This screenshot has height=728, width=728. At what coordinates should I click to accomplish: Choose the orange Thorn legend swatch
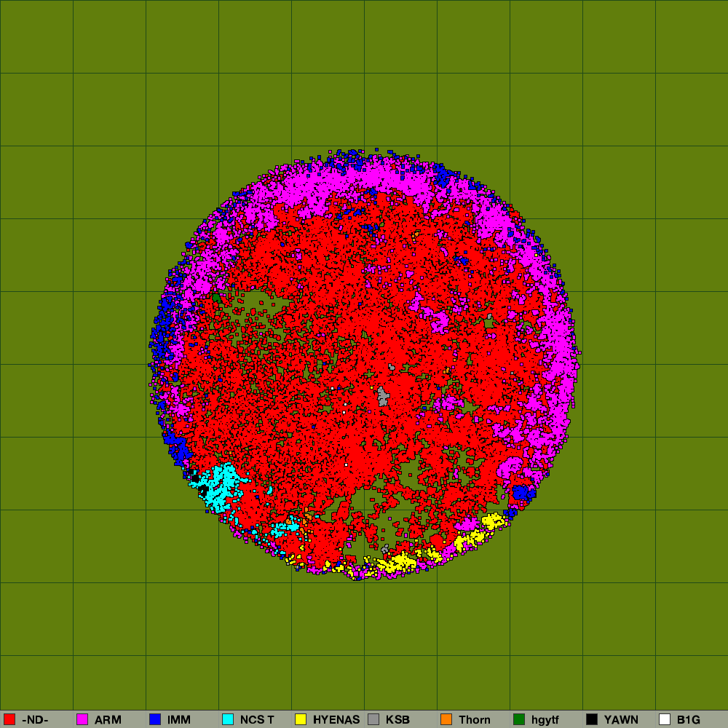click(x=446, y=719)
